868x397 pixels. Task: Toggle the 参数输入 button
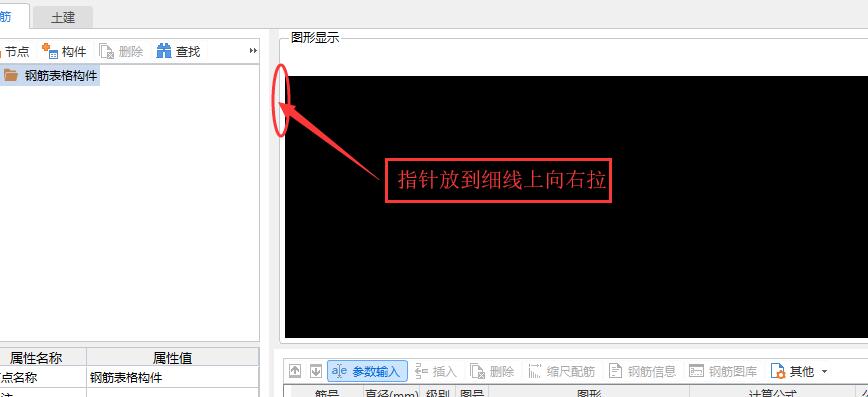(367, 371)
